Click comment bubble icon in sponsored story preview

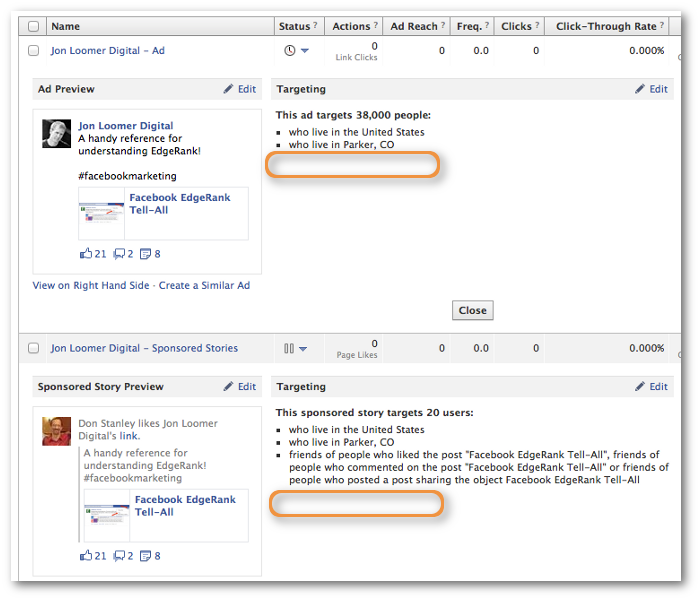pyautogui.click(x=119, y=556)
